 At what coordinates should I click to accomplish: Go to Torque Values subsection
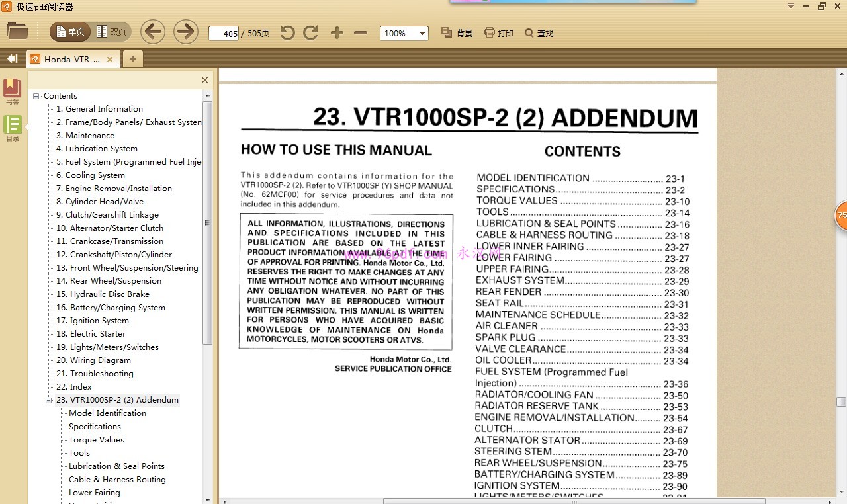point(97,440)
